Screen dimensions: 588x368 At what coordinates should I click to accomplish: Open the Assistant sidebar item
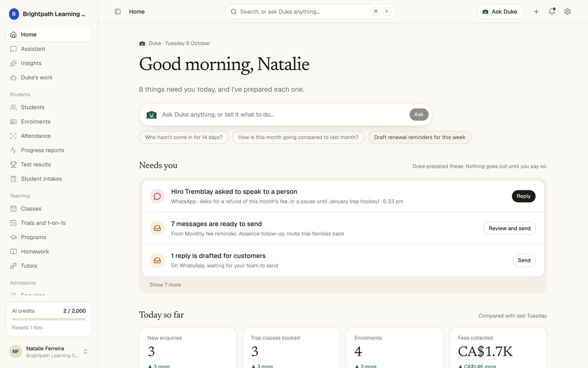pyautogui.click(x=49, y=49)
